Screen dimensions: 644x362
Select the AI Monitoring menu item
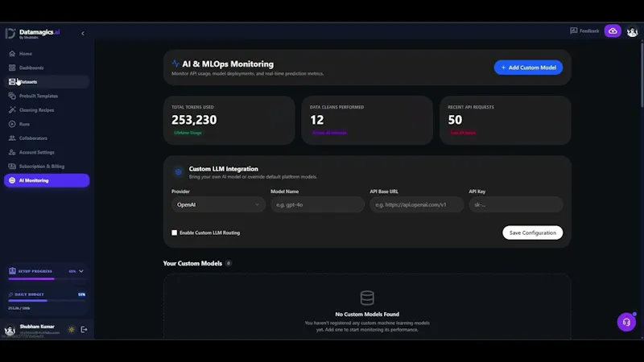click(x=47, y=180)
